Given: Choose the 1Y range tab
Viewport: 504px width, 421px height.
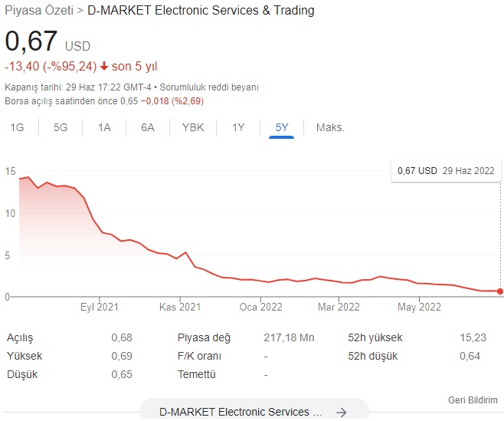Looking at the screenshot, I should 238,127.
